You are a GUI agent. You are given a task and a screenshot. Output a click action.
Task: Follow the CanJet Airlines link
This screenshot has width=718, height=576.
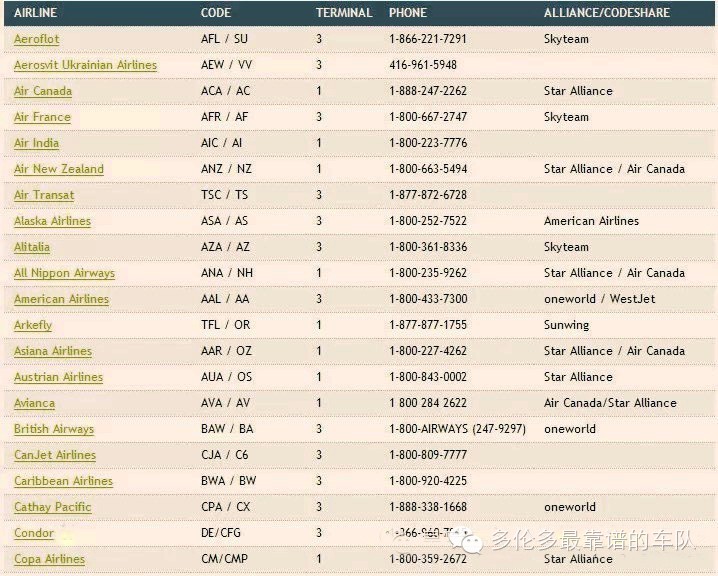click(54, 455)
